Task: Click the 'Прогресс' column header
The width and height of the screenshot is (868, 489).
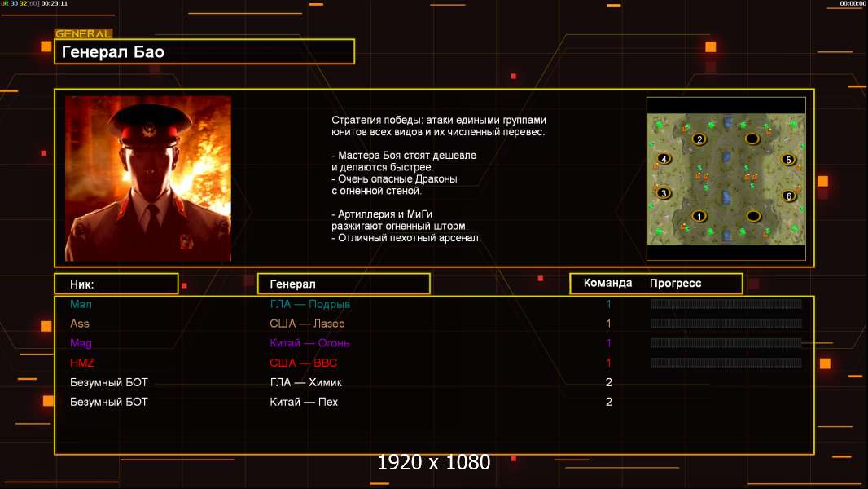Action: pyautogui.click(x=675, y=284)
